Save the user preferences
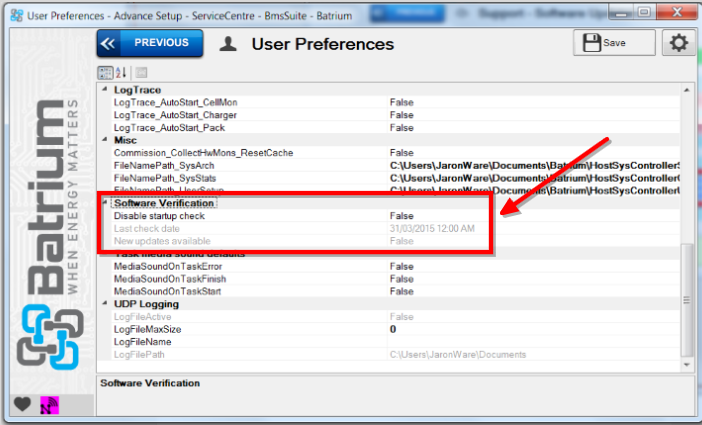The height and width of the screenshot is (425, 702). pyautogui.click(x=614, y=43)
